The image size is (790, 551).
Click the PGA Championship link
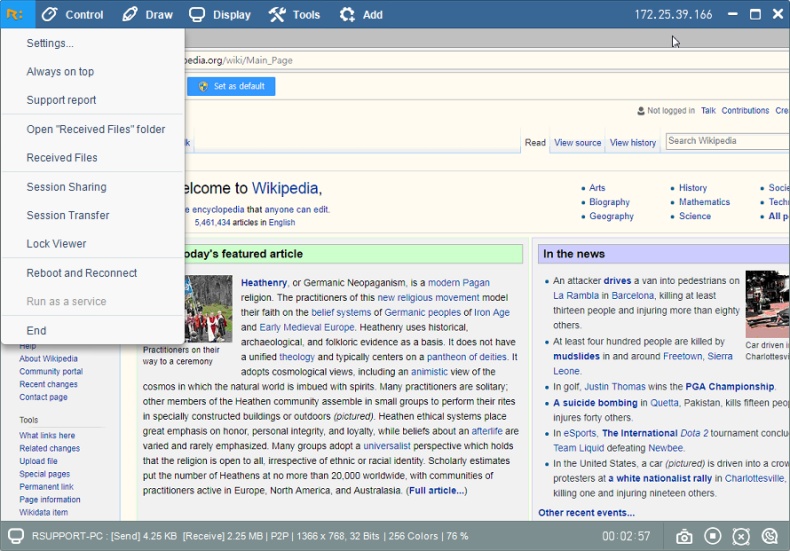point(730,386)
